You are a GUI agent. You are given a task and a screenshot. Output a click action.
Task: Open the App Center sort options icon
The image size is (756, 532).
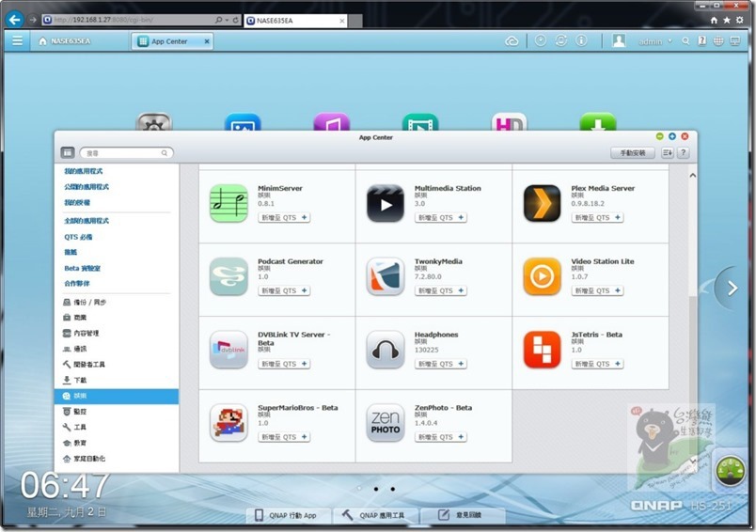pos(667,153)
